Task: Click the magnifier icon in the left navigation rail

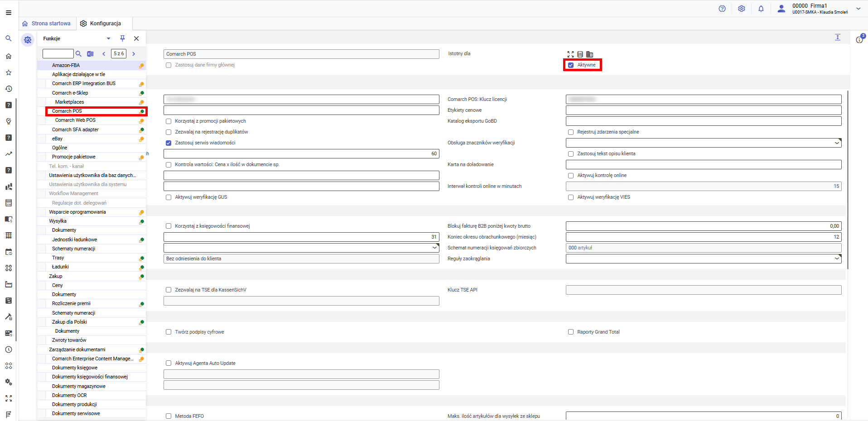Action: point(9,38)
